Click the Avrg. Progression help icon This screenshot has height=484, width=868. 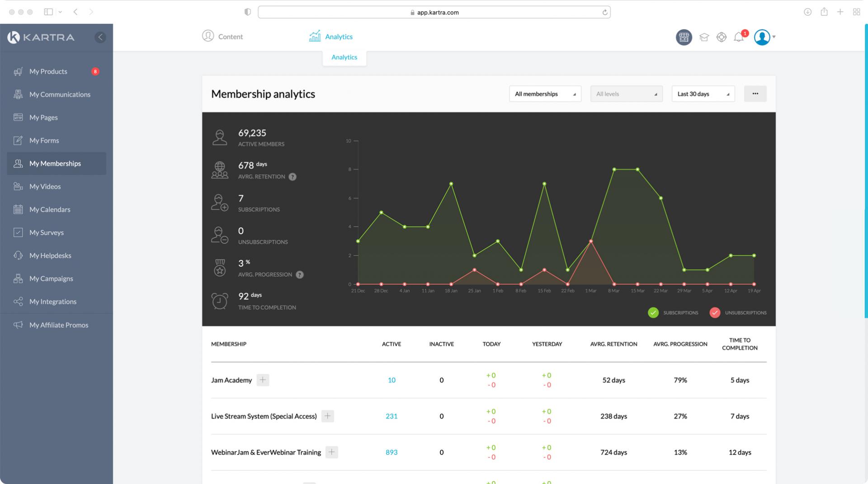[x=300, y=275]
